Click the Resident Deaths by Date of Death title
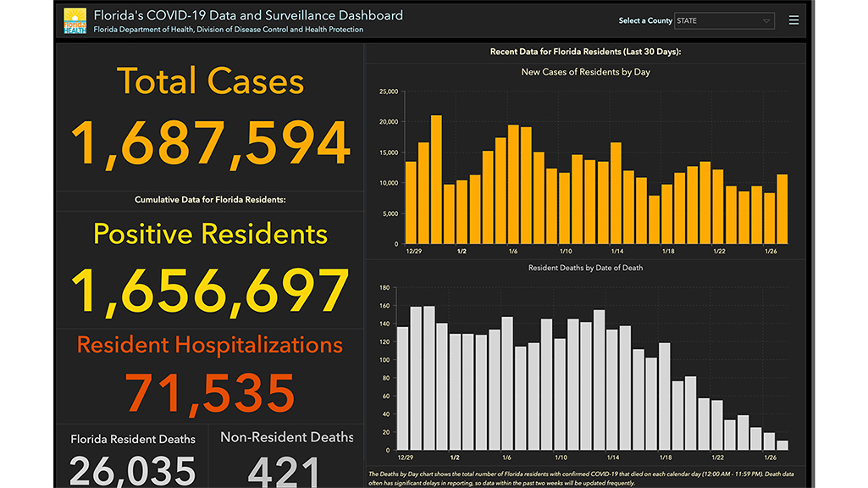The image size is (868, 488). [585, 268]
